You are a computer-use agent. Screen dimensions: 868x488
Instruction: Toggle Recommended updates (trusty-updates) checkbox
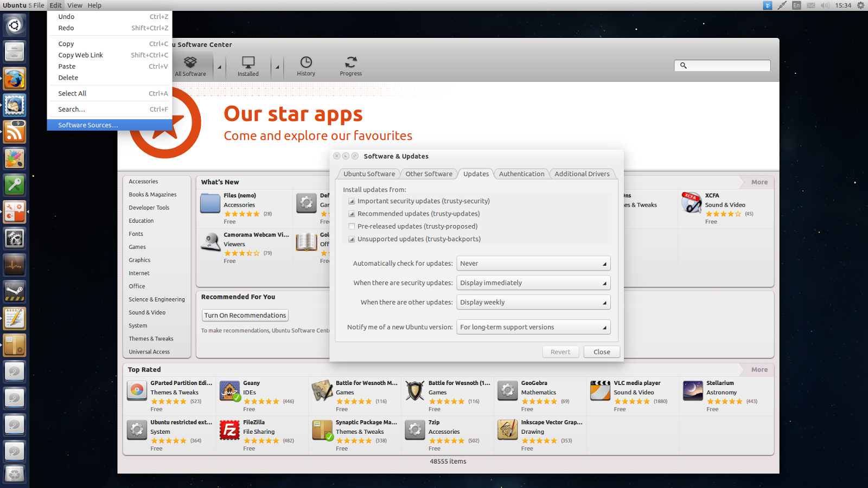(352, 214)
